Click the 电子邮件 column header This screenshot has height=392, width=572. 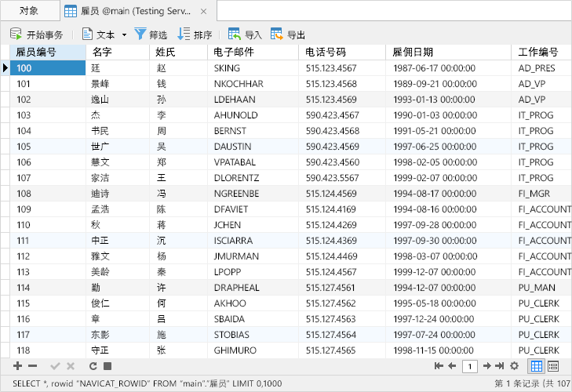pos(253,53)
